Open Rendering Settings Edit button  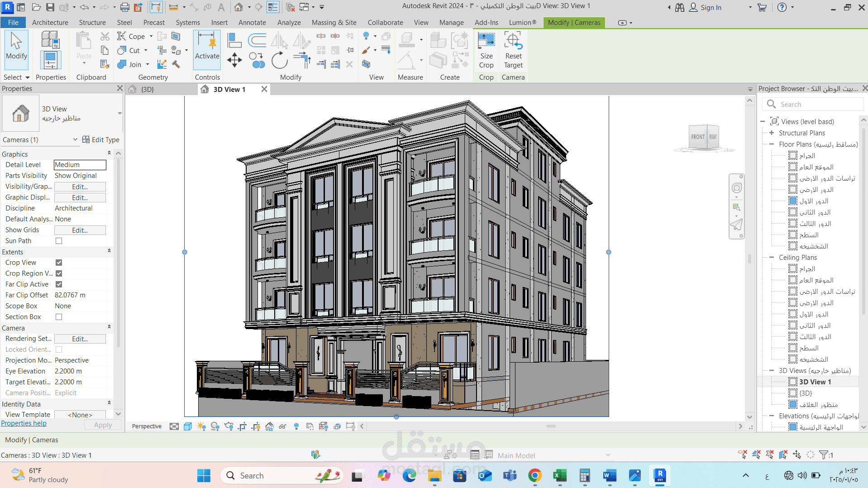(x=80, y=339)
